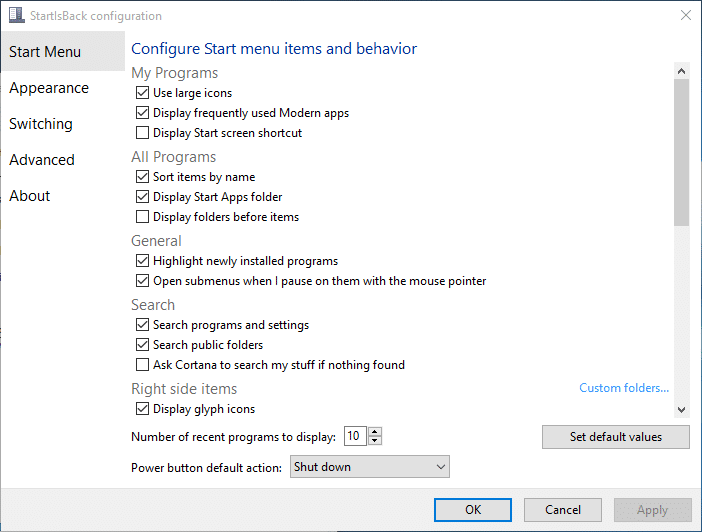Open the Custom folders link
This screenshot has height=532, width=702.
click(x=624, y=388)
